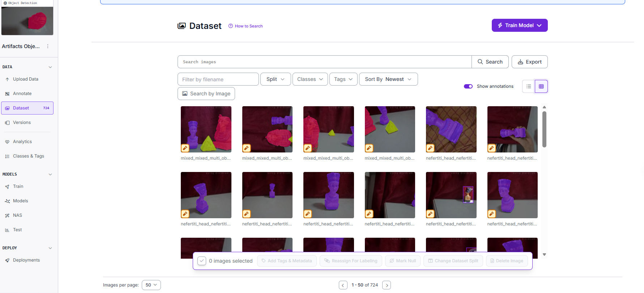Go to next page arrow
644x293 pixels.
(387, 285)
